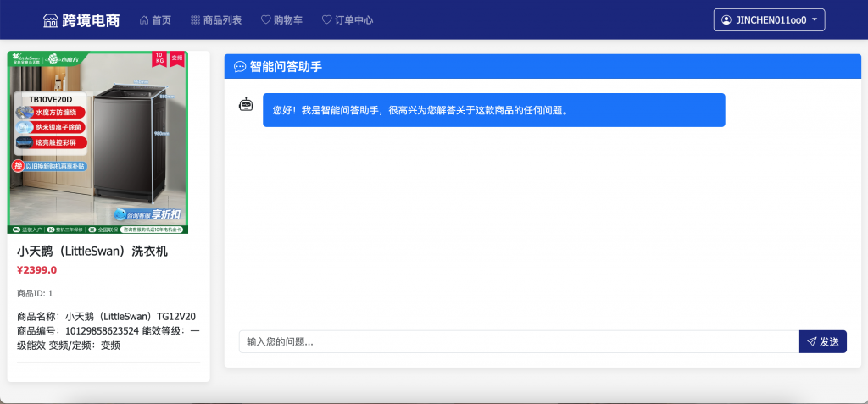Click the 发送 send button
This screenshot has width=868, height=404.
tap(822, 341)
